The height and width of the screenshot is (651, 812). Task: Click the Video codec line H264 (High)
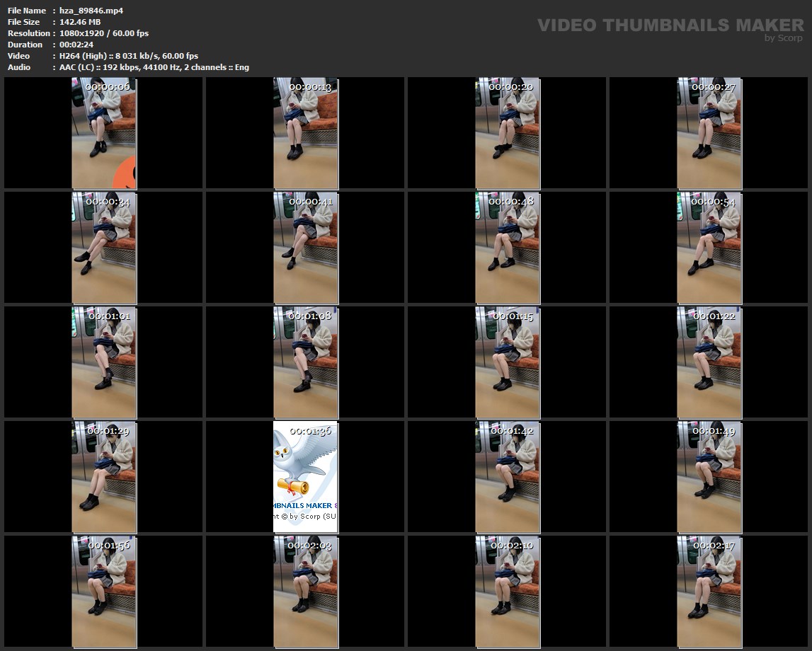pyautogui.click(x=128, y=56)
